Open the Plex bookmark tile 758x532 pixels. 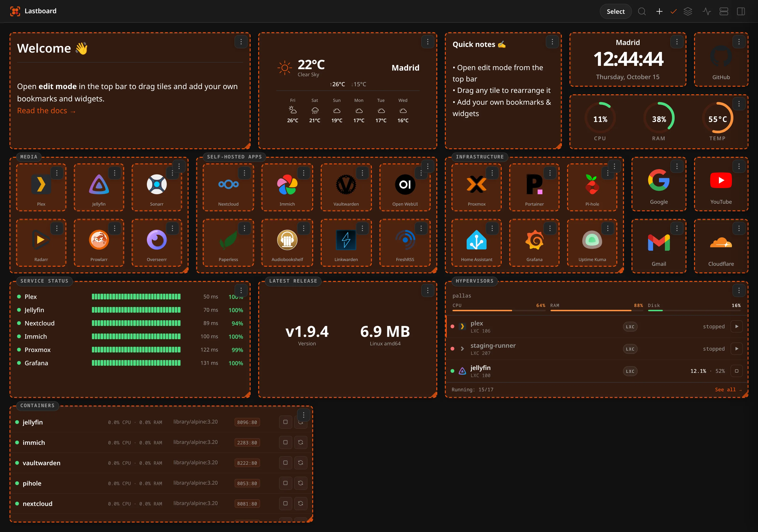[x=41, y=187]
